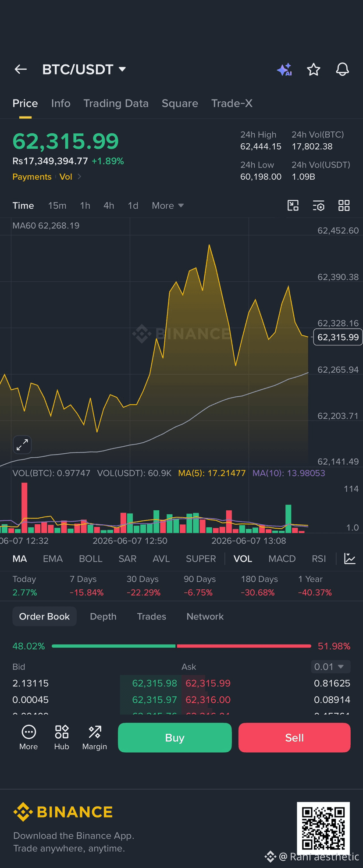Tap the 24h Vol(USDT) 1.09B value

(x=303, y=177)
